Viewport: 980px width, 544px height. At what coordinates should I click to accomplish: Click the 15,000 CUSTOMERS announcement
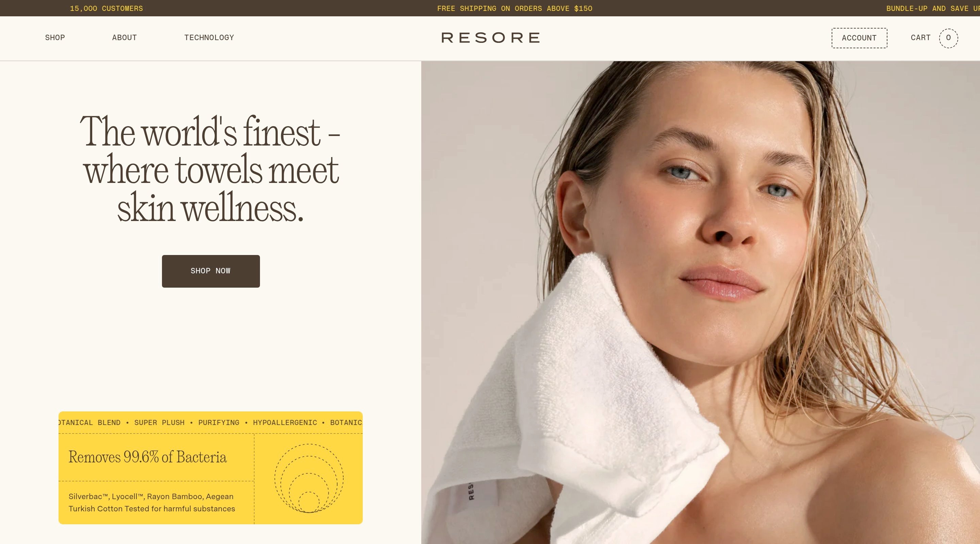(x=107, y=8)
